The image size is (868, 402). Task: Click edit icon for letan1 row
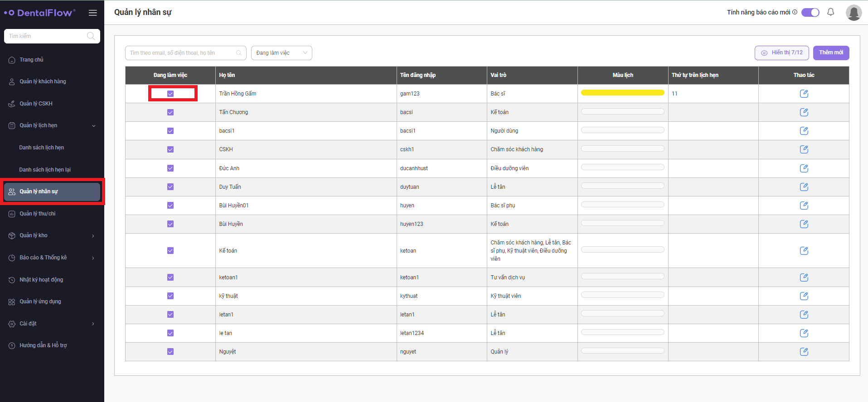[x=804, y=315]
